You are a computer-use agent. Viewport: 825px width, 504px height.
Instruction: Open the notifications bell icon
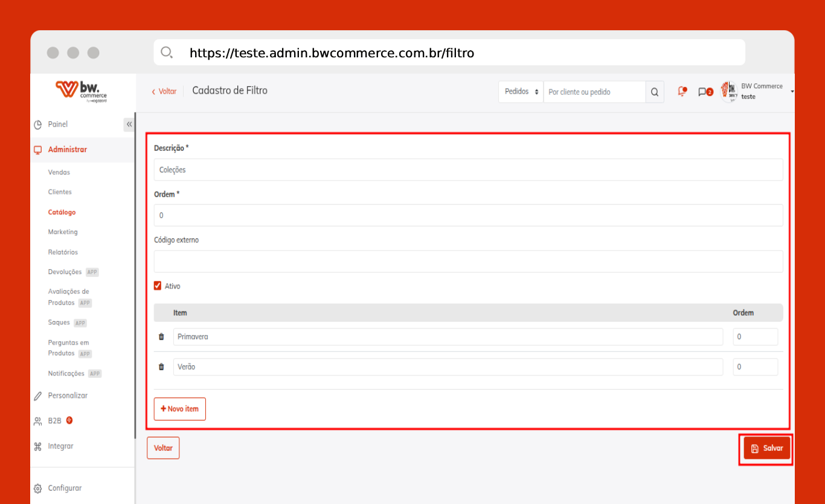pos(682,92)
